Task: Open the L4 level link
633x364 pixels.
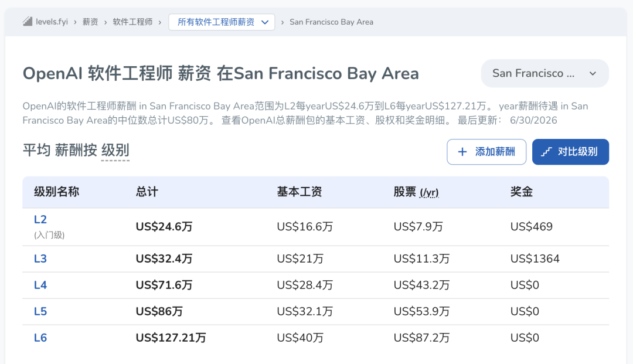Action: (40, 285)
